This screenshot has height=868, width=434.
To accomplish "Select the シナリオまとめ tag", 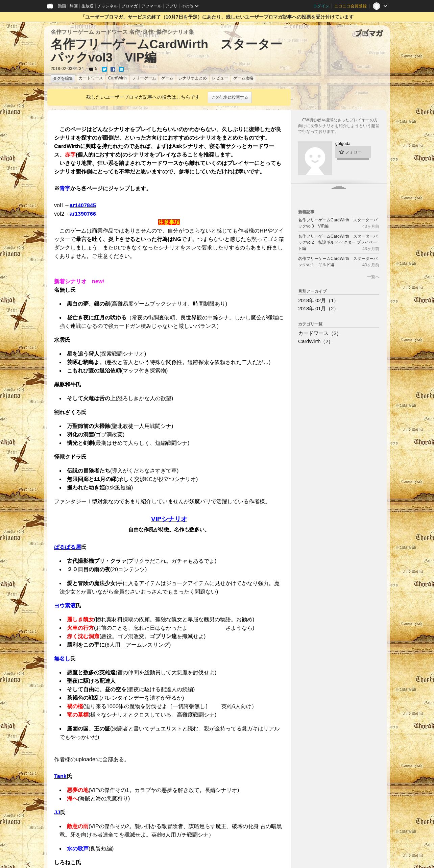I will (x=192, y=78).
